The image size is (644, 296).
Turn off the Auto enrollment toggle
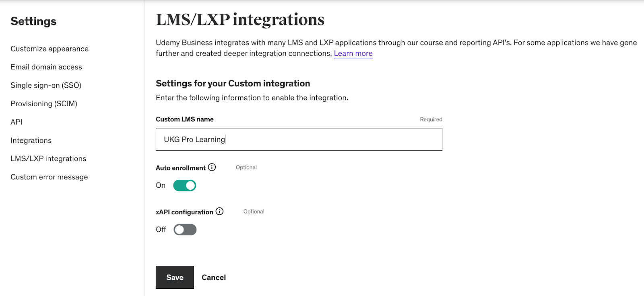184,185
